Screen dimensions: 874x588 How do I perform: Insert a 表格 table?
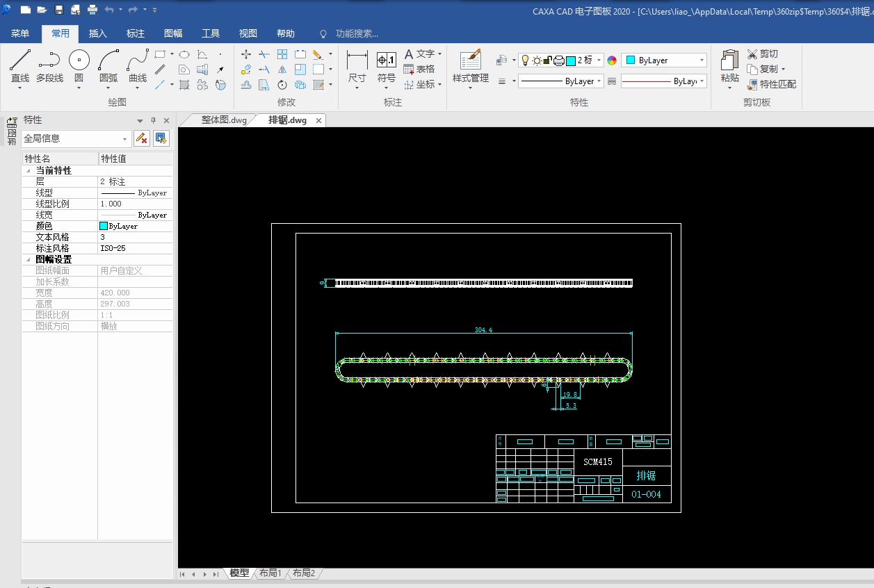(x=419, y=69)
